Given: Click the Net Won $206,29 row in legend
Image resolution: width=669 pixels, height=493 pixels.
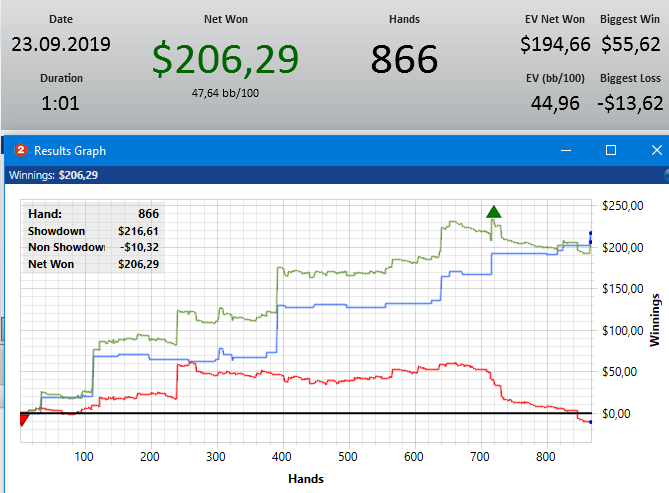Looking at the screenshot, I should click(93, 264).
